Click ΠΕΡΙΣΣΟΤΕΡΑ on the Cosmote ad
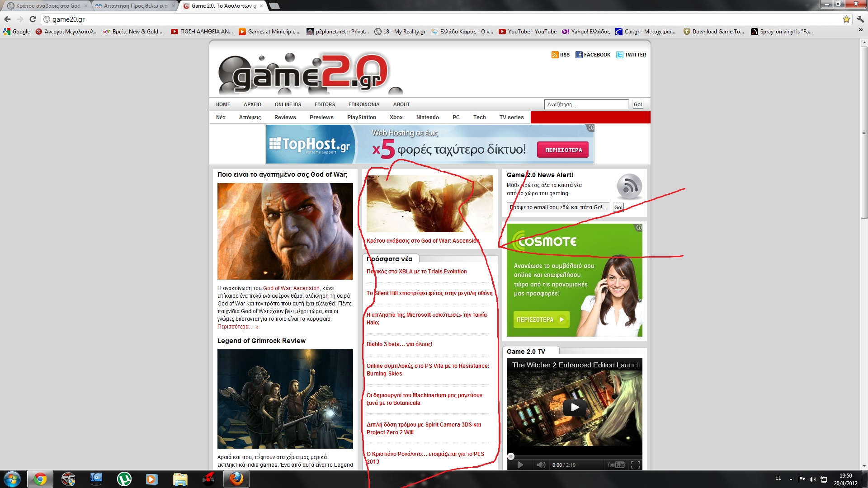This screenshot has height=488, width=868. pyautogui.click(x=541, y=319)
